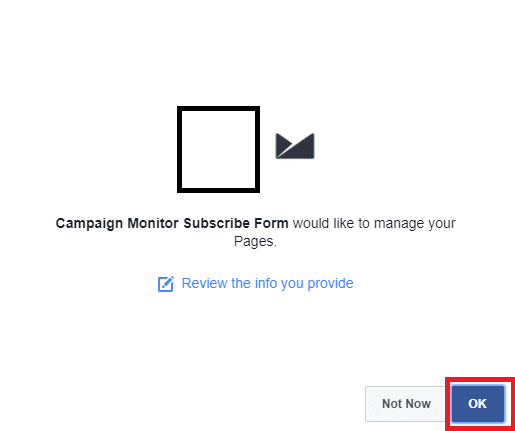This screenshot has width=515, height=431.
Task: Click the blue 'Review the info' text
Action: 228,283
